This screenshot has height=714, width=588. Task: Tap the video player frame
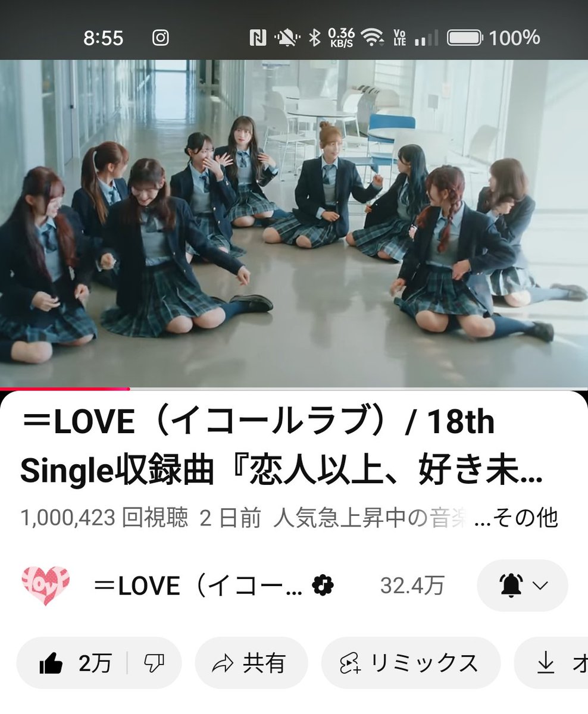[x=294, y=223]
